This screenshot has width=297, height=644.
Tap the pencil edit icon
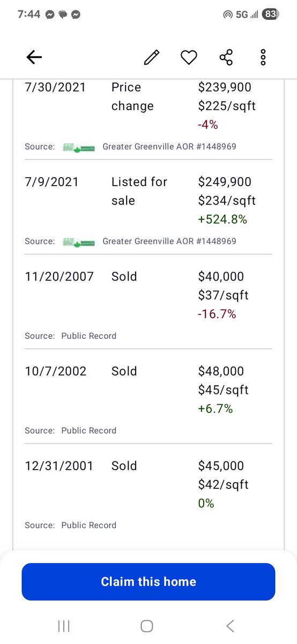(152, 57)
